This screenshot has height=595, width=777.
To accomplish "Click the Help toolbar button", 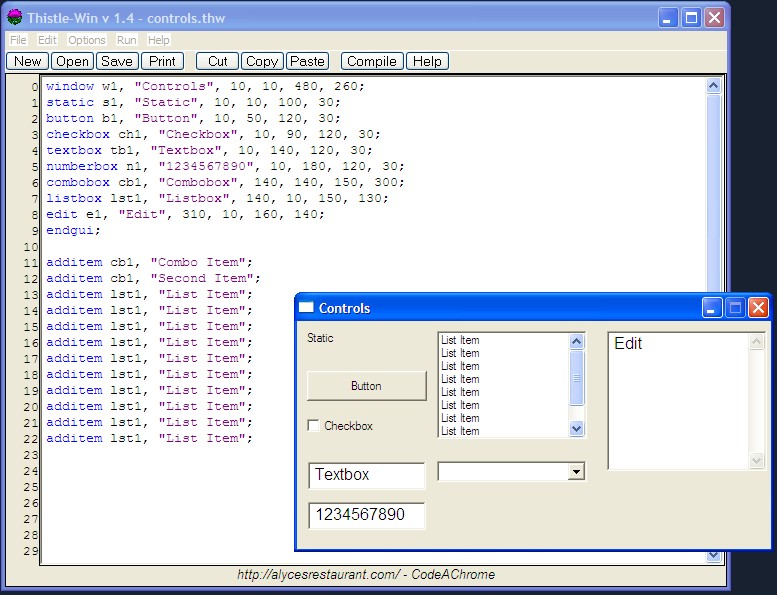I will [x=427, y=61].
